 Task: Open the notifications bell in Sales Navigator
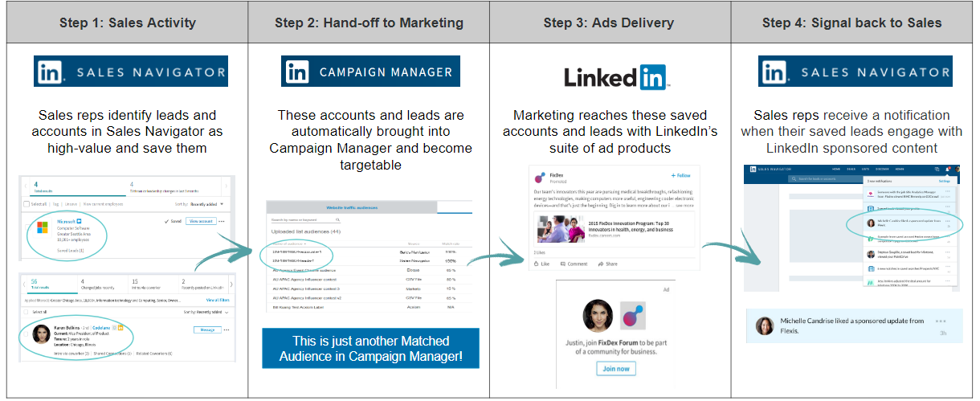tap(949, 170)
